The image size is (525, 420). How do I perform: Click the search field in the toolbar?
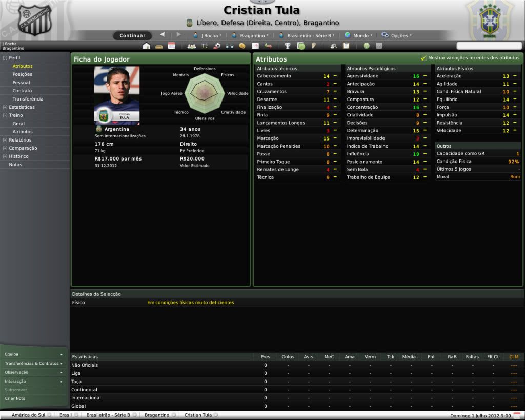click(x=489, y=46)
